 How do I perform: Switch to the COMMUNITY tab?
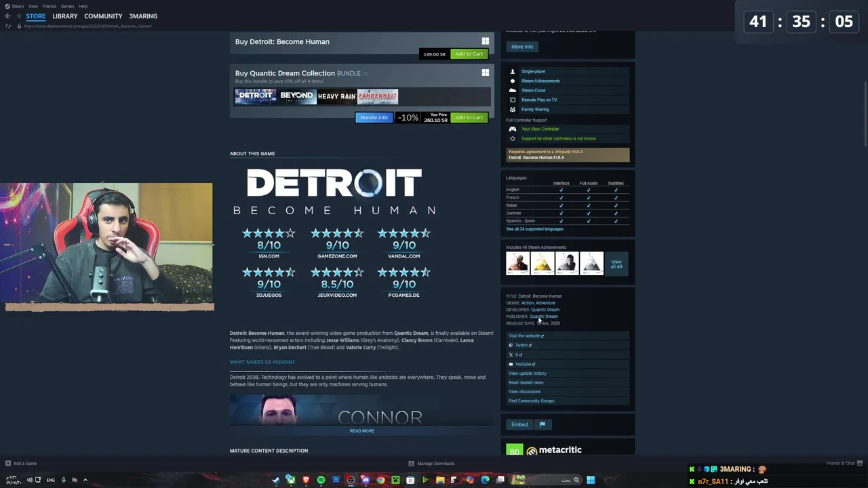pos(103,16)
